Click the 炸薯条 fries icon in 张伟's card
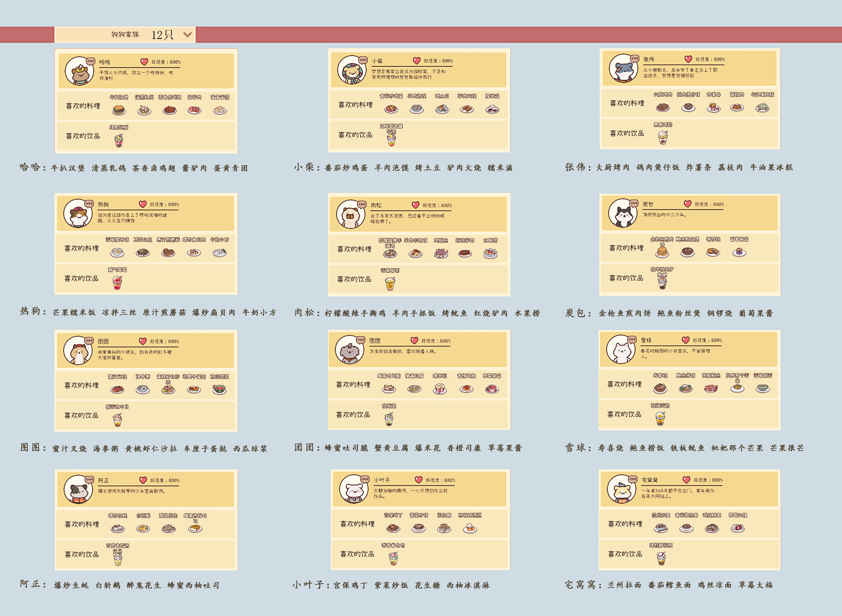This screenshot has width=842, height=616. 714,108
